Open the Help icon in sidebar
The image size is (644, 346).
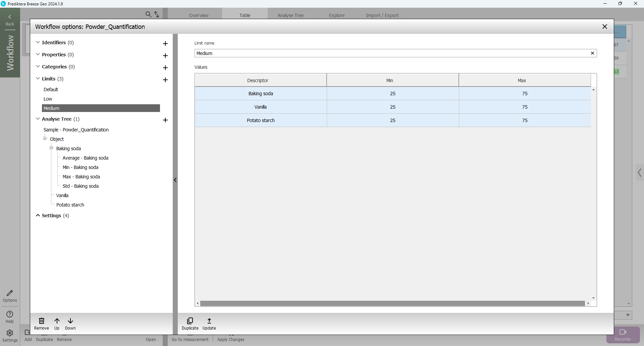point(10,316)
